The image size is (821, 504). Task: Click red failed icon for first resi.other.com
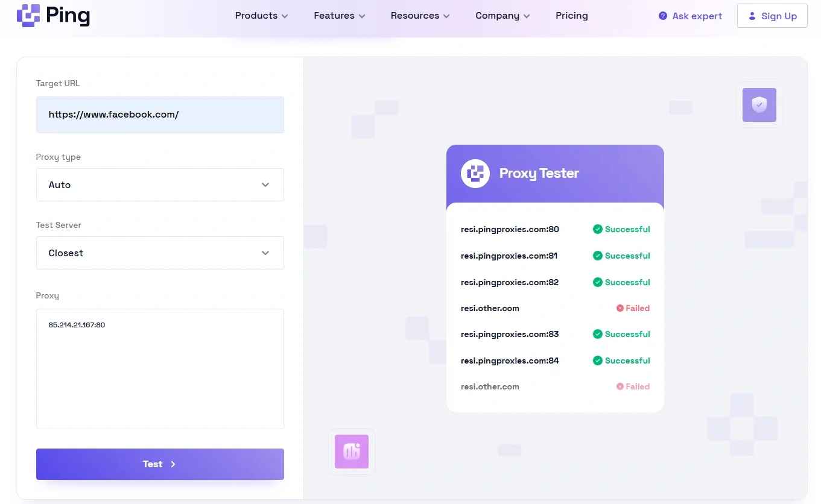pos(620,308)
